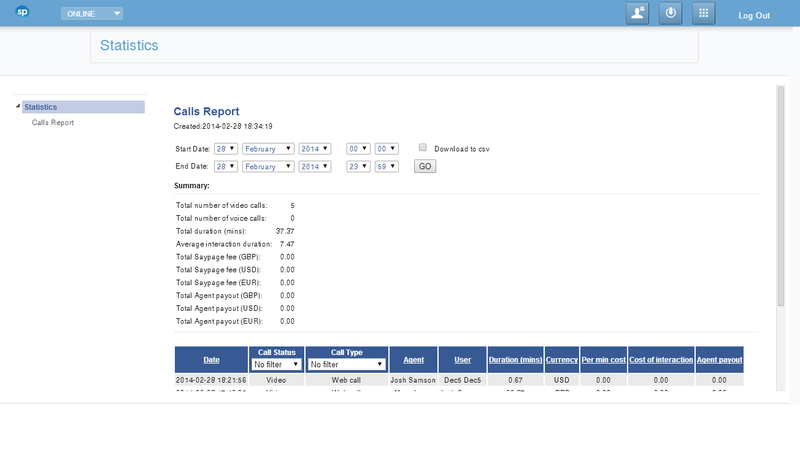The image size is (800, 474).
Task: Sort table by Date column header
Action: pyautogui.click(x=211, y=359)
